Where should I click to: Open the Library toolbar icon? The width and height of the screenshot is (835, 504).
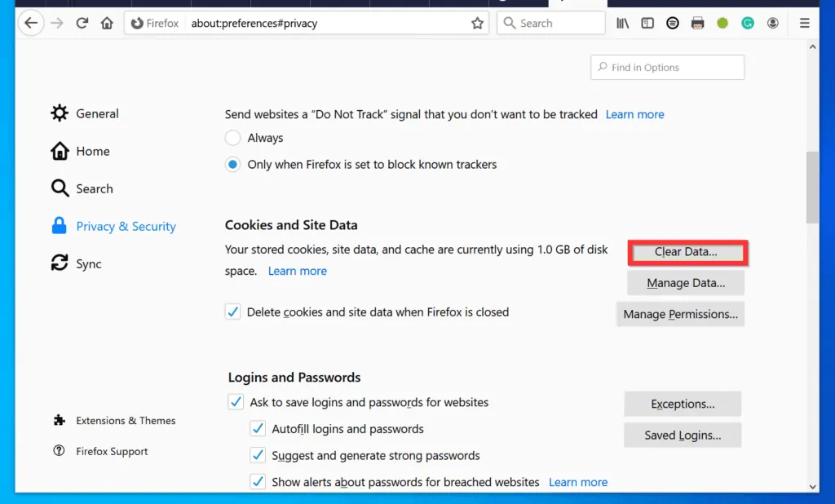click(622, 24)
